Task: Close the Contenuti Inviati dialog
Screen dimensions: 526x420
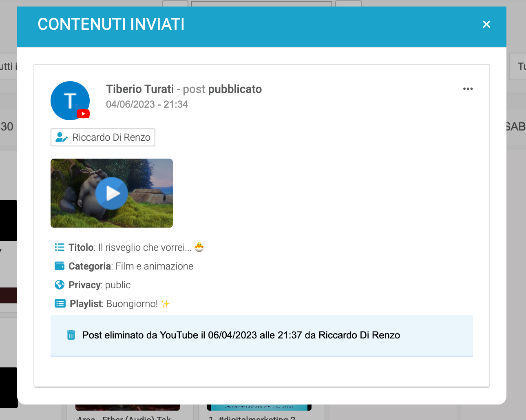Action: click(486, 24)
